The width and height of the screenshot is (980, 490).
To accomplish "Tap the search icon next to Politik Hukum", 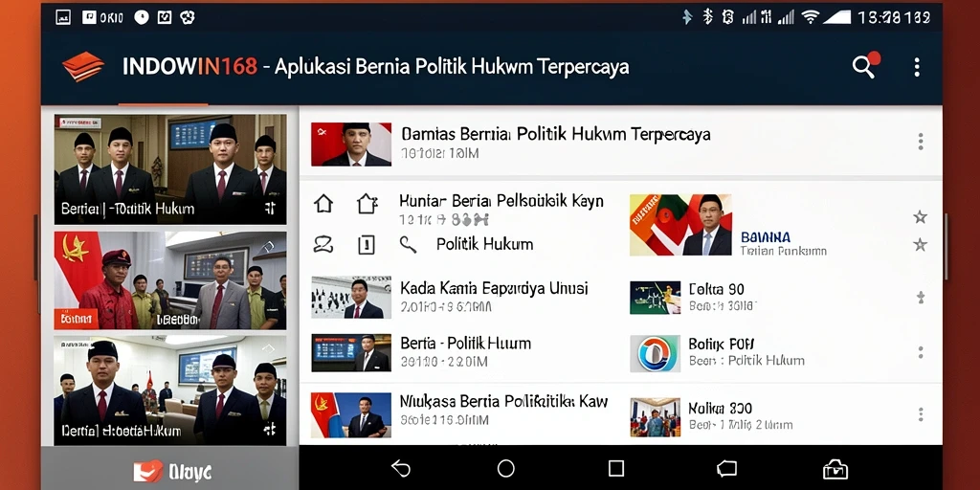I will tap(408, 244).
